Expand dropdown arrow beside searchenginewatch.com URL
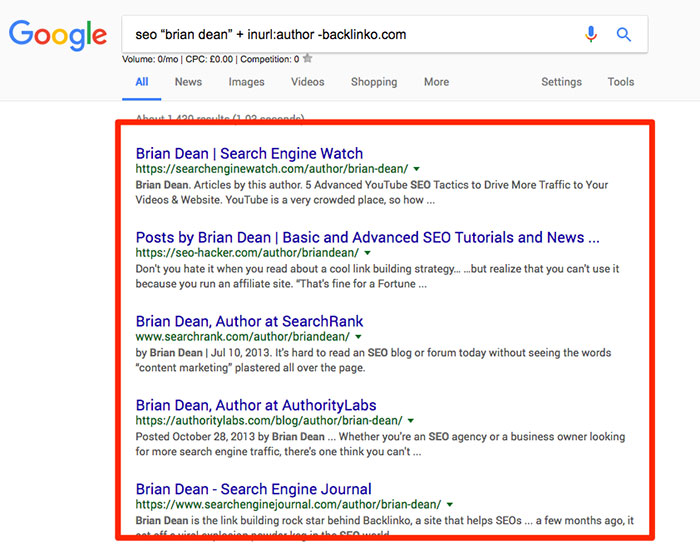 [417, 169]
